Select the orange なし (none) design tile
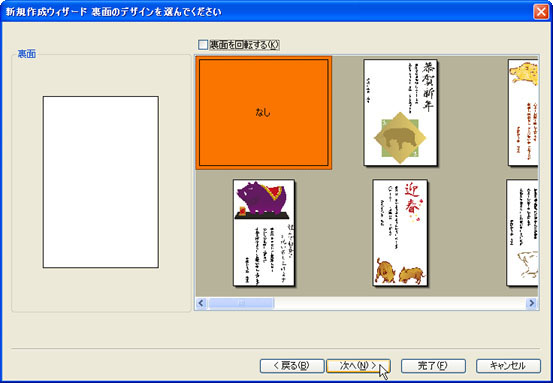 point(264,113)
